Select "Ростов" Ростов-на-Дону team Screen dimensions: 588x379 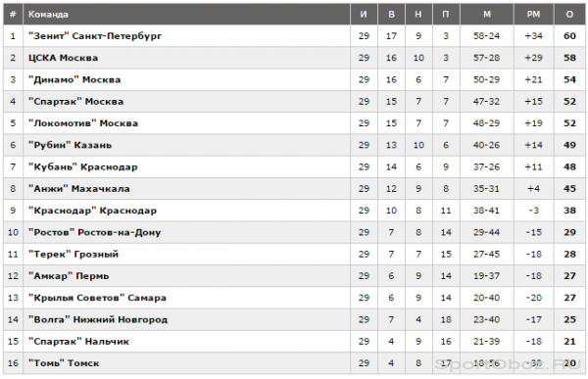pos(95,232)
